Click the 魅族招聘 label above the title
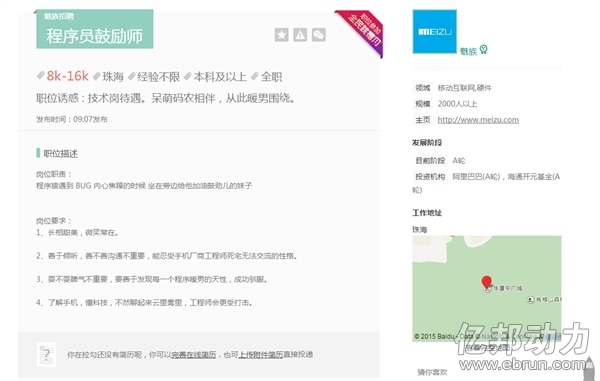Screen dimensions: 600x381 [59, 16]
